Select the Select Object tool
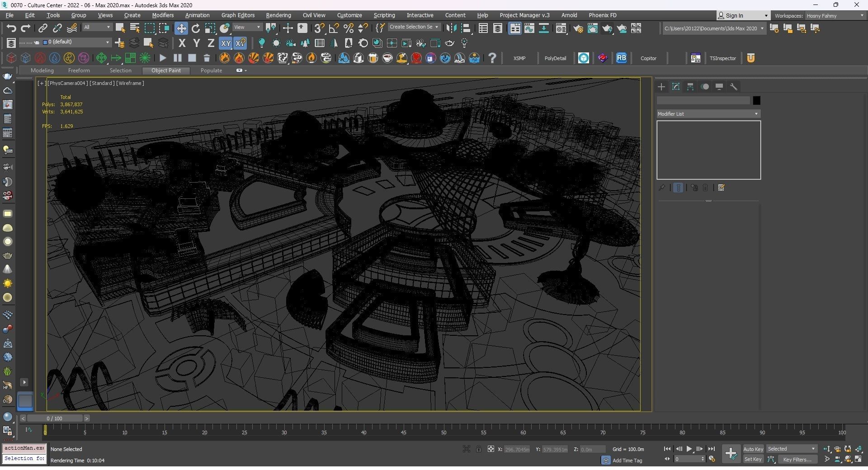The width and height of the screenshot is (868, 470). pos(120,28)
